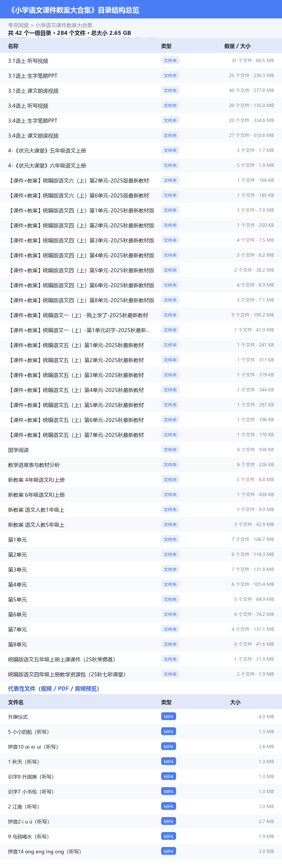The image size is (282, 868).
Task: Click 文件夹 tag on 国学阅读 row
Action: (x=170, y=450)
